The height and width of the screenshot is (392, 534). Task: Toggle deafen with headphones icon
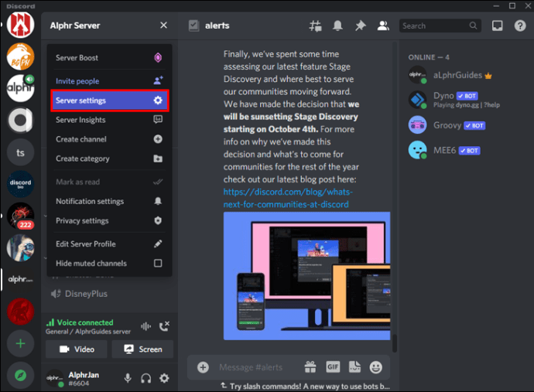[x=145, y=378]
